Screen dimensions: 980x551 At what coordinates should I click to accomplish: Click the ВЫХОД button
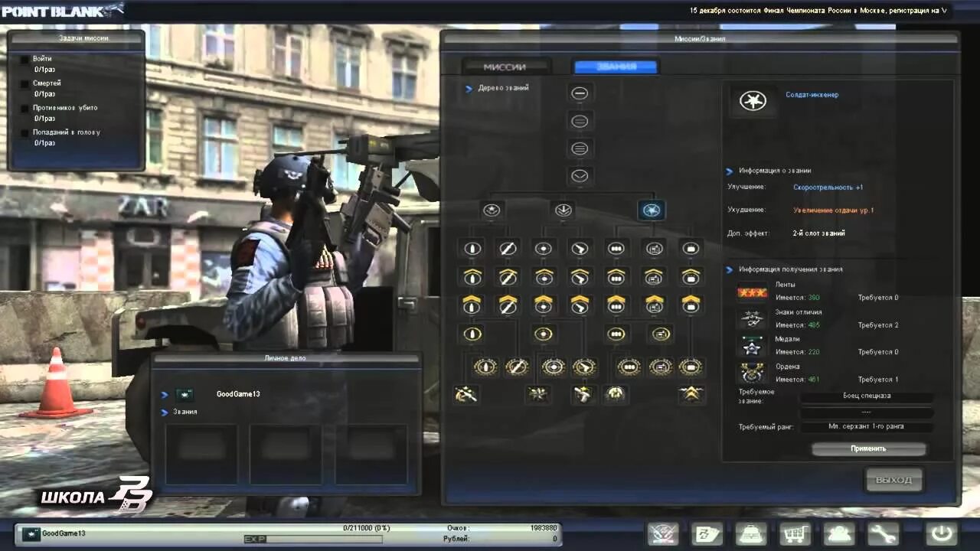(x=894, y=480)
